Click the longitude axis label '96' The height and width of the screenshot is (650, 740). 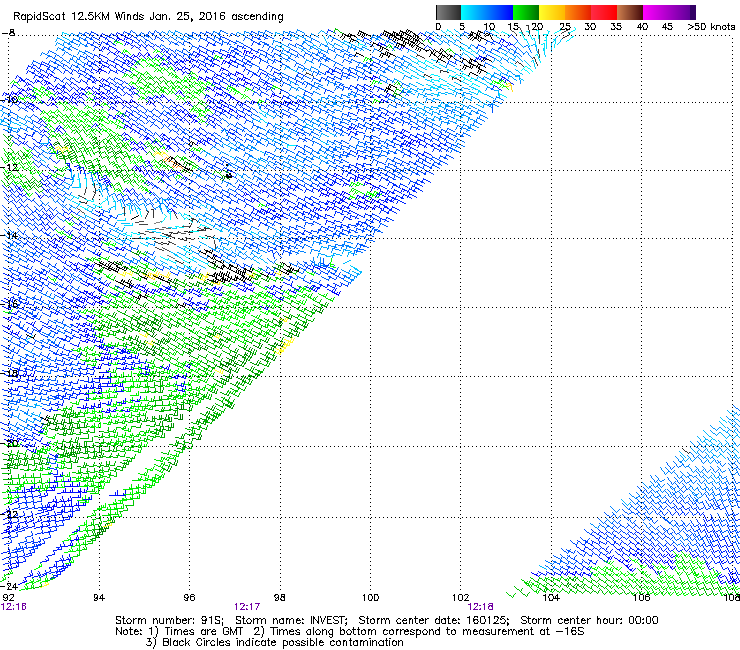point(189,598)
